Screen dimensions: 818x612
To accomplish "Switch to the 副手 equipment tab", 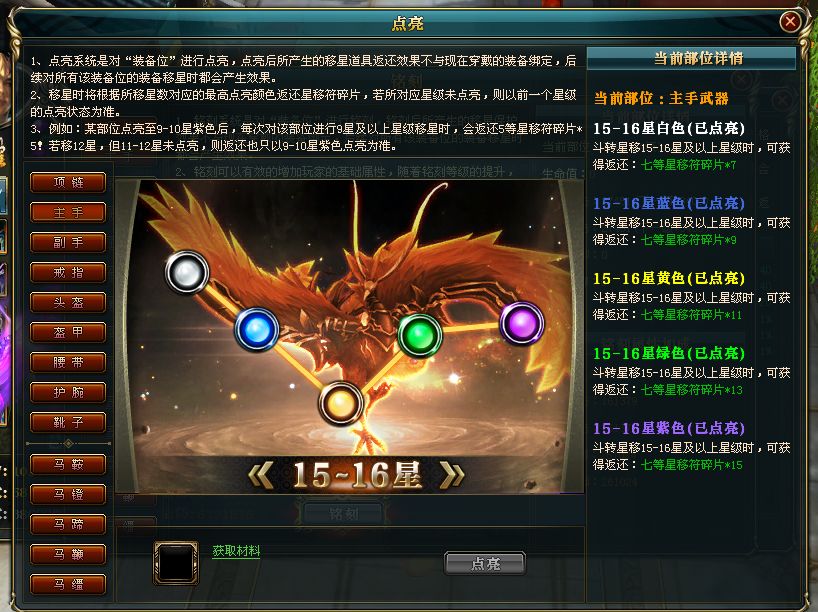I will pyautogui.click(x=68, y=243).
